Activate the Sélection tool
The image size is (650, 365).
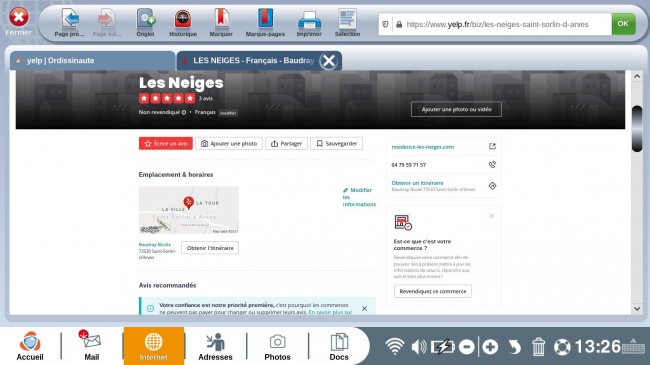click(347, 19)
